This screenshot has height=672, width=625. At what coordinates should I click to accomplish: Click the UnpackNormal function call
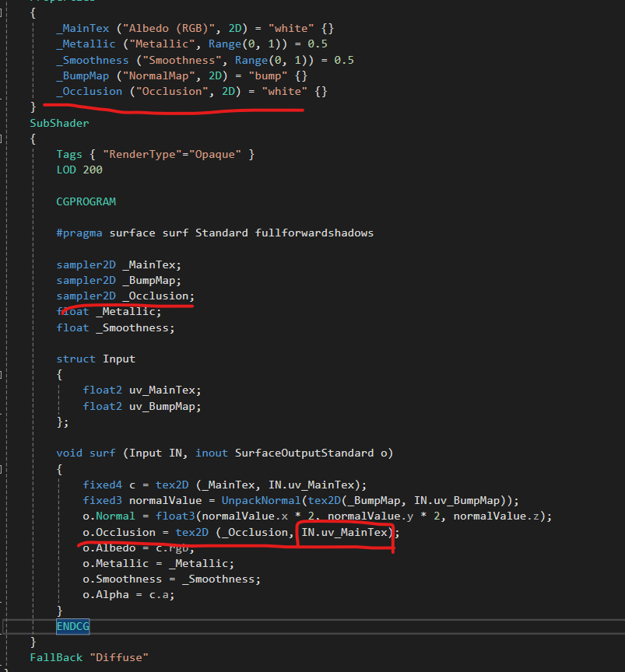click(261, 501)
